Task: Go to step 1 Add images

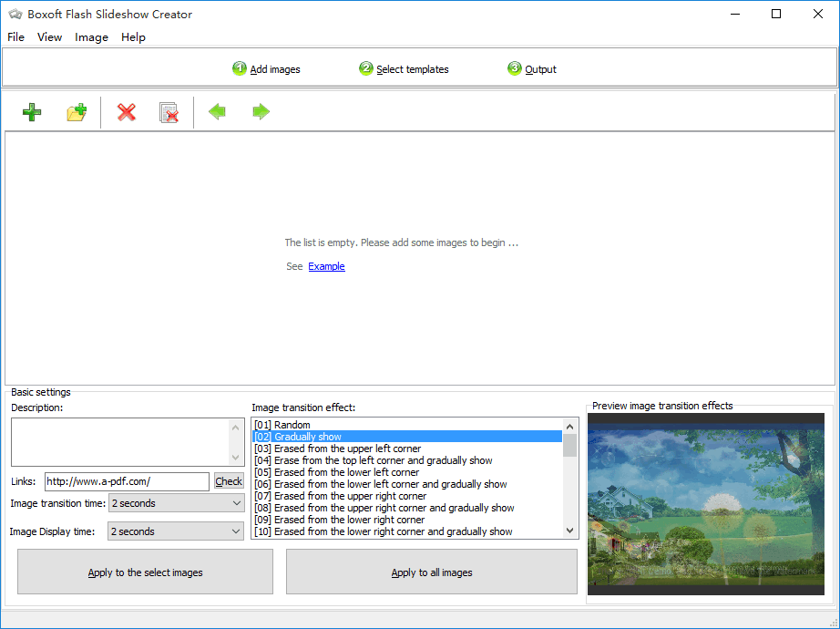Action: (266, 69)
